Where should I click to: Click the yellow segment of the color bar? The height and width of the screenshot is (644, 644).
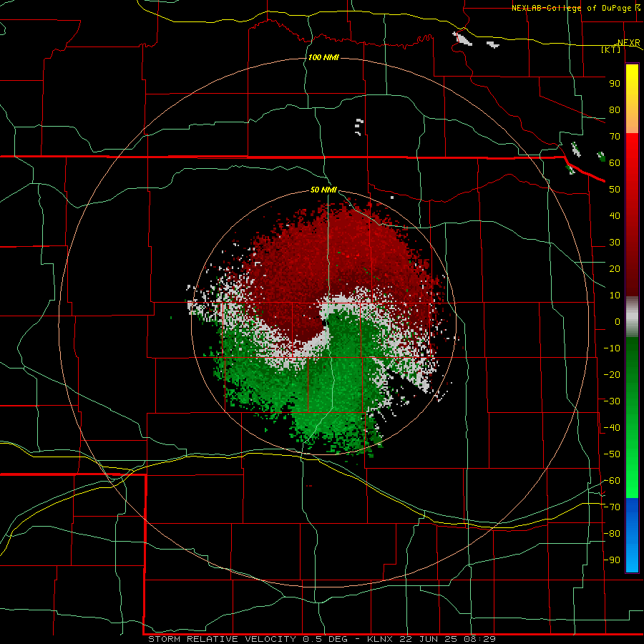[632, 99]
